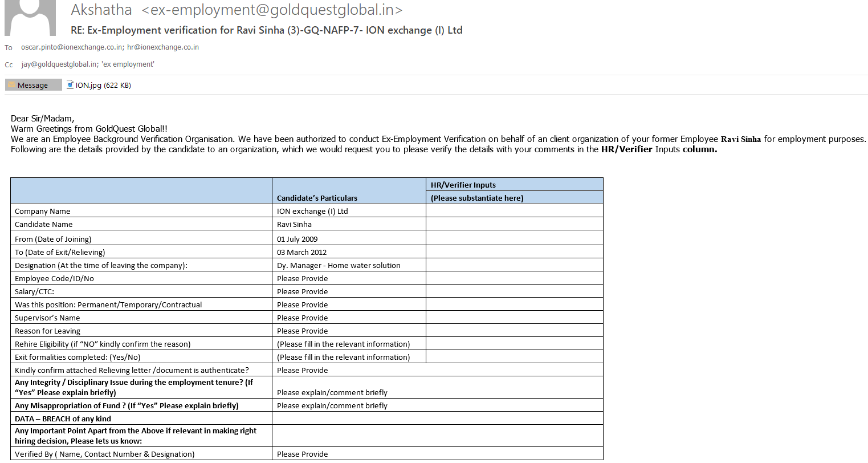Click the 'Employee Code/ID/No' row label
The width and height of the screenshot is (868, 463).
(x=54, y=278)
